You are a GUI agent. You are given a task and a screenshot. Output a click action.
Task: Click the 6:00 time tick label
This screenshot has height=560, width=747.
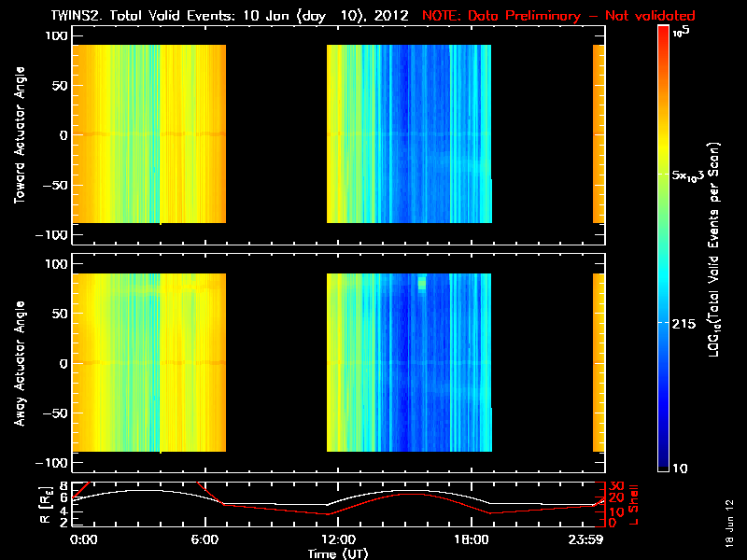click(204, 539)
